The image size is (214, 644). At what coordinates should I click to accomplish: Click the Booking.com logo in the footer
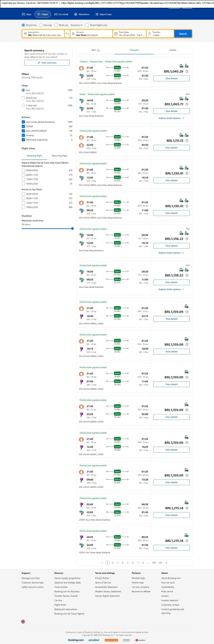point(76,640)
